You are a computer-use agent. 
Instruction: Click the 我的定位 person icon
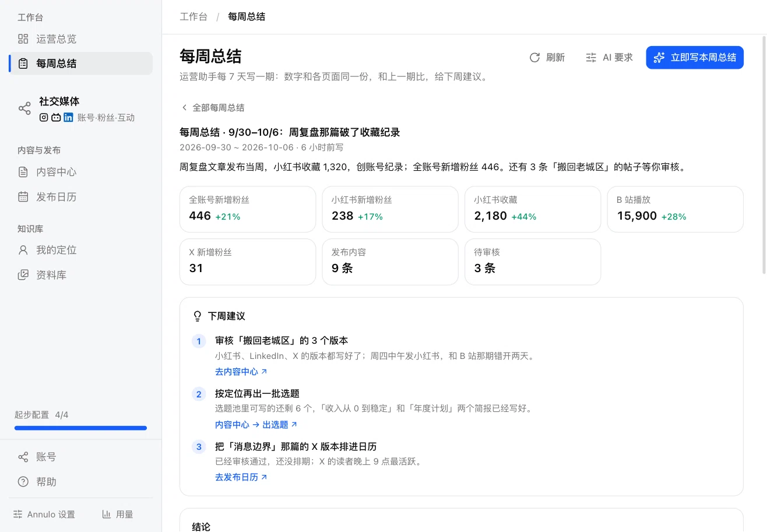23,250
